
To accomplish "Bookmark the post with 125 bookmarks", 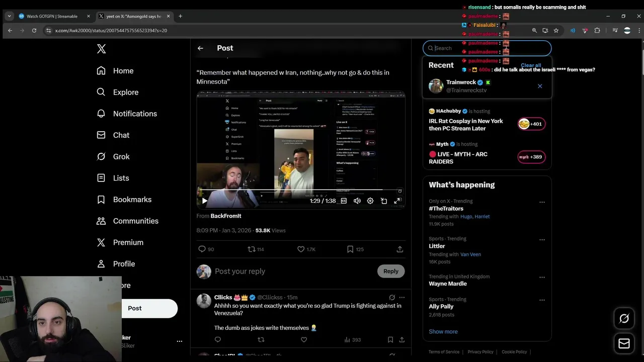I will click(x=355, y=249).
